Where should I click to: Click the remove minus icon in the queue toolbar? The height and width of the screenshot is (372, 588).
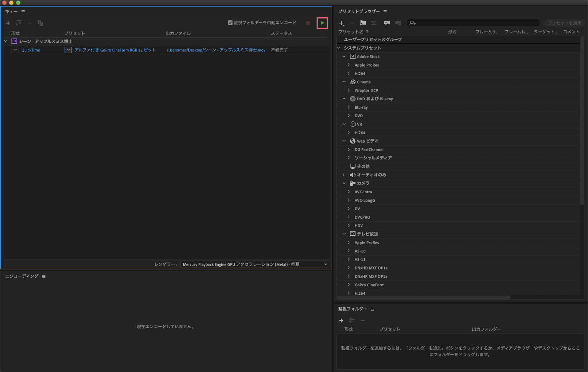click(29, 23)
